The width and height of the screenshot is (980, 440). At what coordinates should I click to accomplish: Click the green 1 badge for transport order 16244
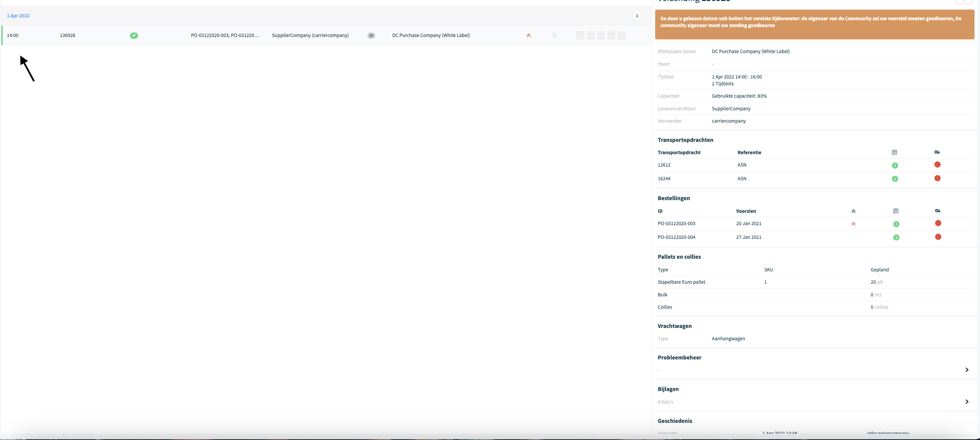[x=895, y=179]
